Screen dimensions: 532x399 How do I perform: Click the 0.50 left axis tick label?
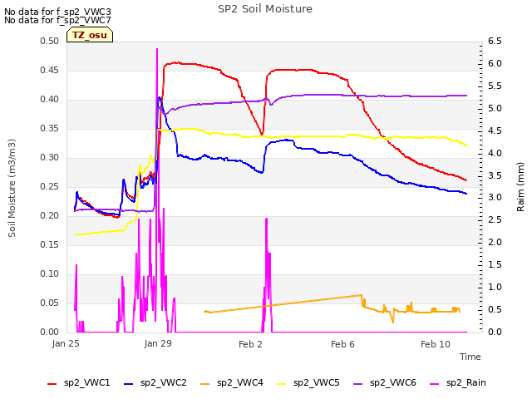50,41
